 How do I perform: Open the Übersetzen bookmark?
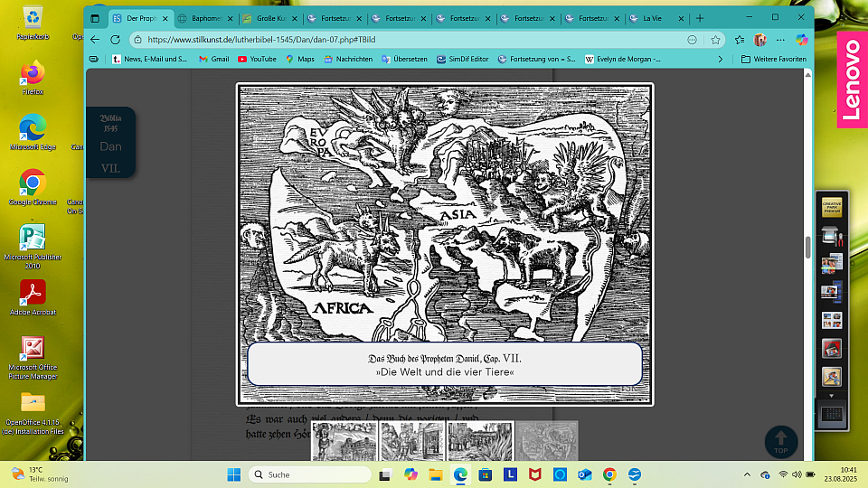click(x=404, y=60)
